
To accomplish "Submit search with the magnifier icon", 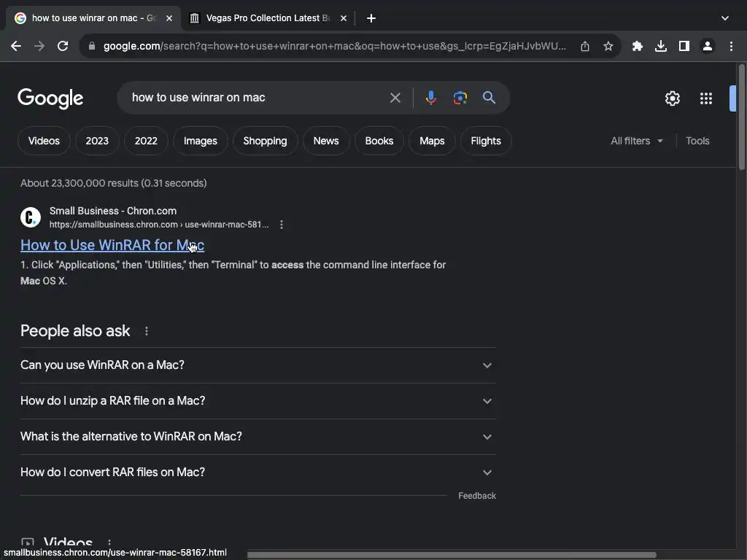I will pyautogui.click(x=489, y=98).
